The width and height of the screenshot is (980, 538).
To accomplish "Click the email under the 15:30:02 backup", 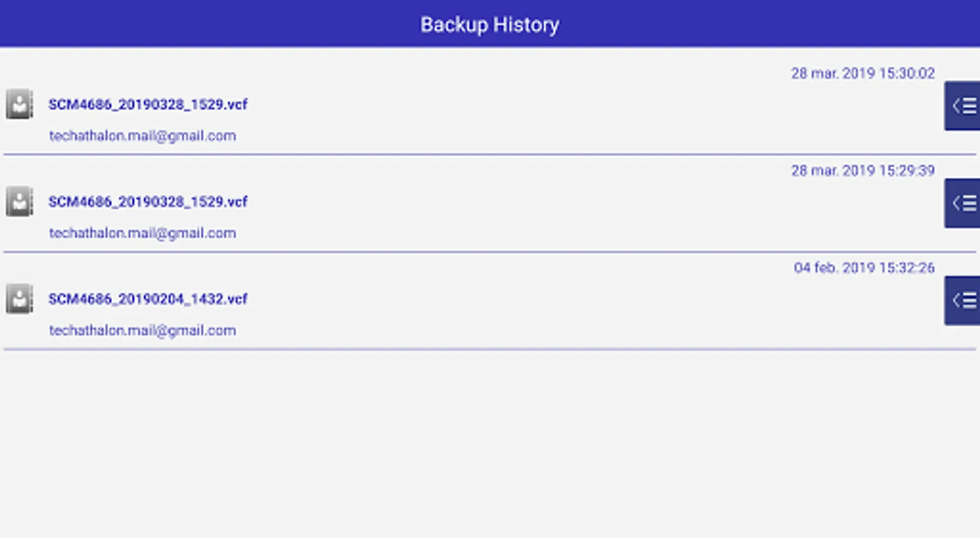I will pyautogui.click(x=142, y=136).
